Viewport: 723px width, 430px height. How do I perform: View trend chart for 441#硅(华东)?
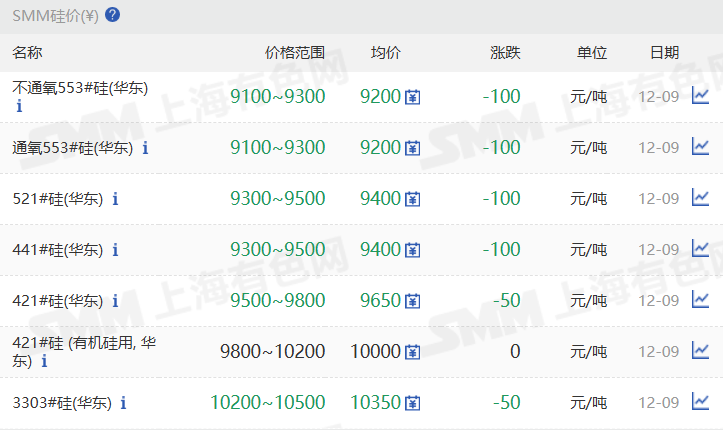[x=700, y=248]
